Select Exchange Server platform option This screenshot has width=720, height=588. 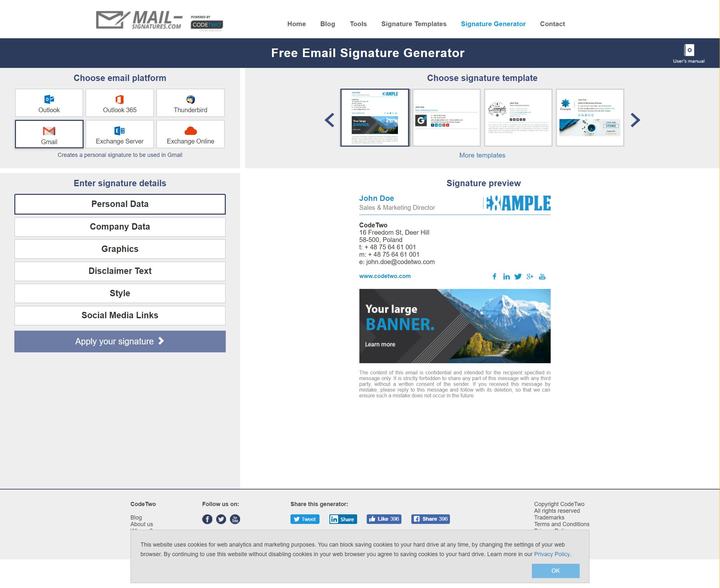pos(120,135)
